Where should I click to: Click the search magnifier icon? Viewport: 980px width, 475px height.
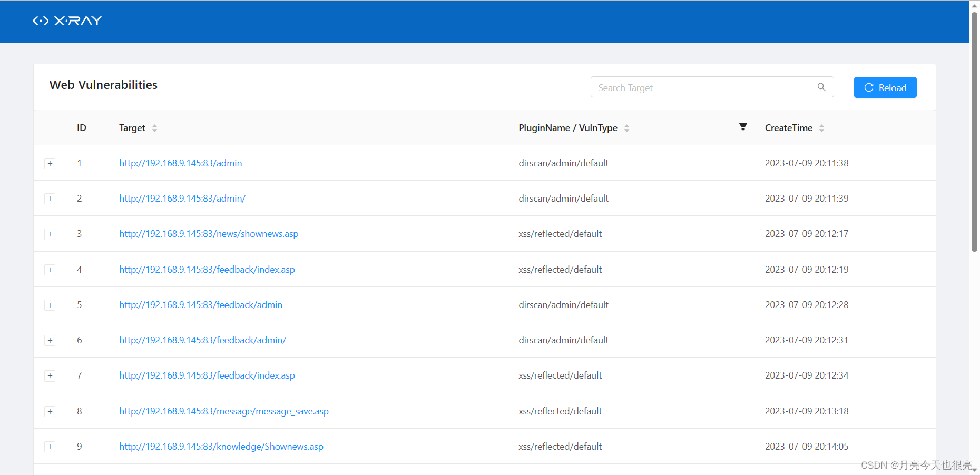coord(821,87)
